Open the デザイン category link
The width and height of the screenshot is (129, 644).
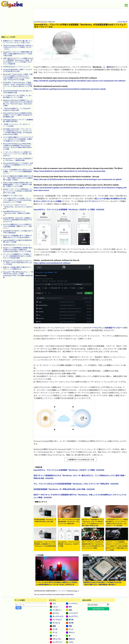pos(72,633)
